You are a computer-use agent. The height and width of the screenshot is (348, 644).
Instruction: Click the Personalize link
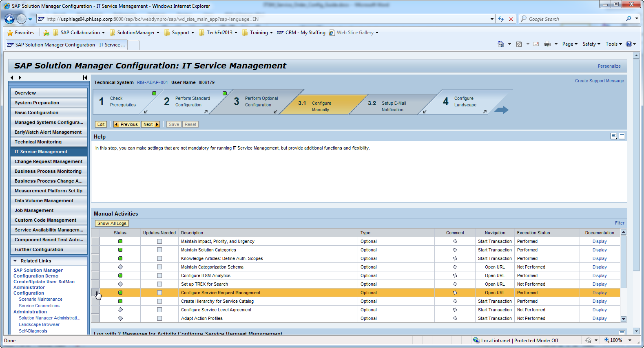609,66
